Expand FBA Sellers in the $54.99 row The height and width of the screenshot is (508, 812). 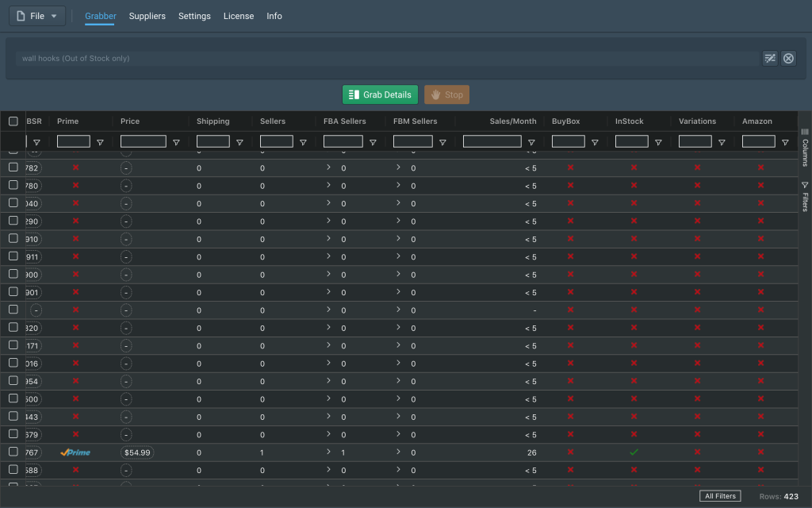pyautogui.click(x=328, y=452)
